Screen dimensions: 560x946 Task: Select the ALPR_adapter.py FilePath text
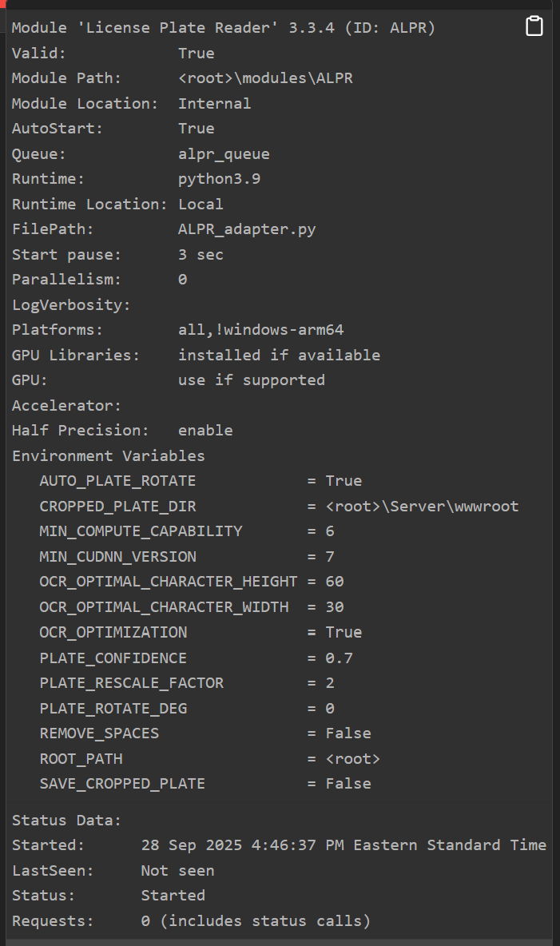[247, 229]
